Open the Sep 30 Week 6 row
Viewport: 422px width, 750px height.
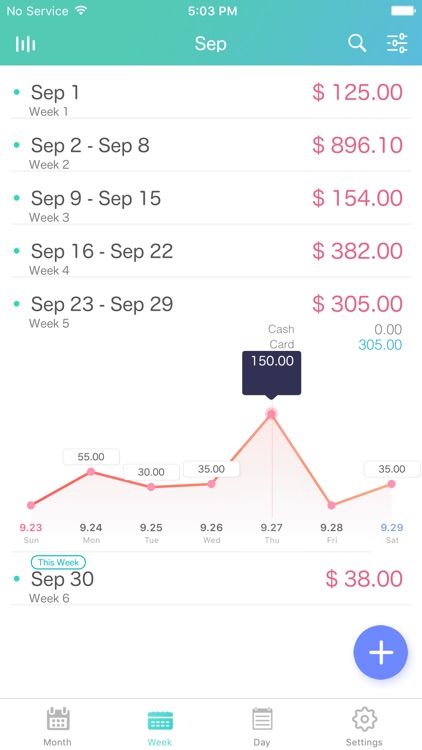coord(211,579)
